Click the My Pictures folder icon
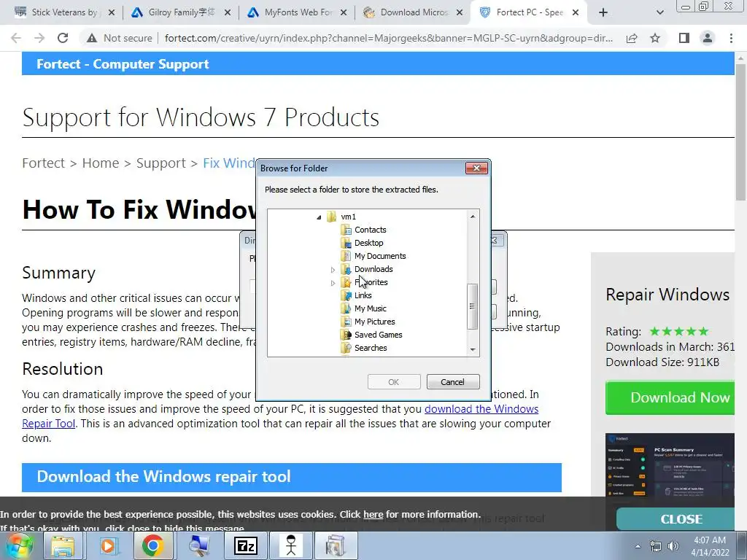The height and width of the screenshot is (560, 747). (347, 322)
